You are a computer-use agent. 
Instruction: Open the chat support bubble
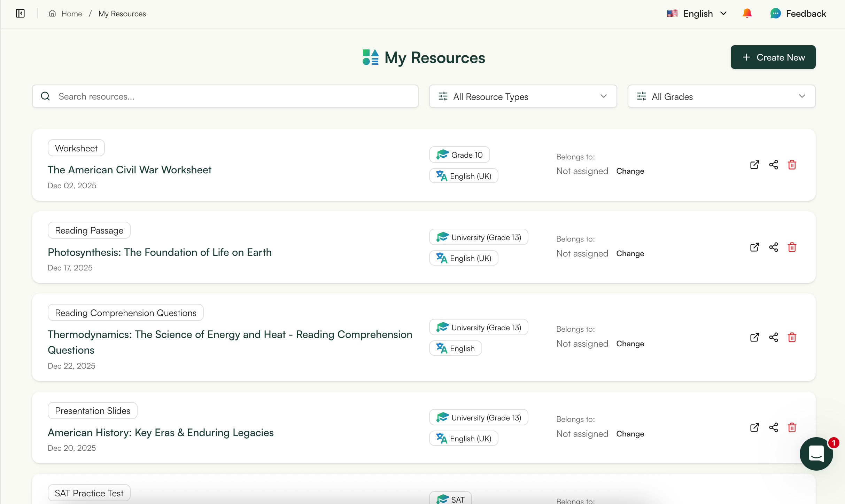[816, 454]
